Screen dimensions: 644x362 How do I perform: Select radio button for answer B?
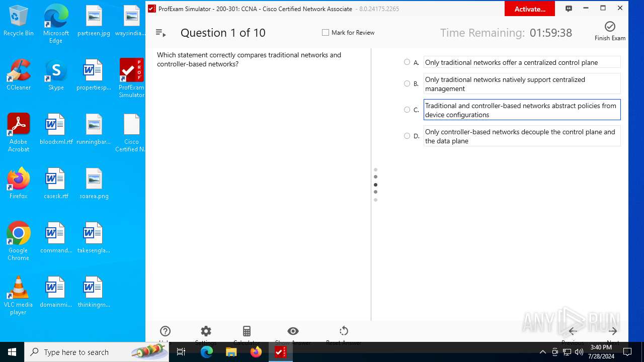pos(407,83)
